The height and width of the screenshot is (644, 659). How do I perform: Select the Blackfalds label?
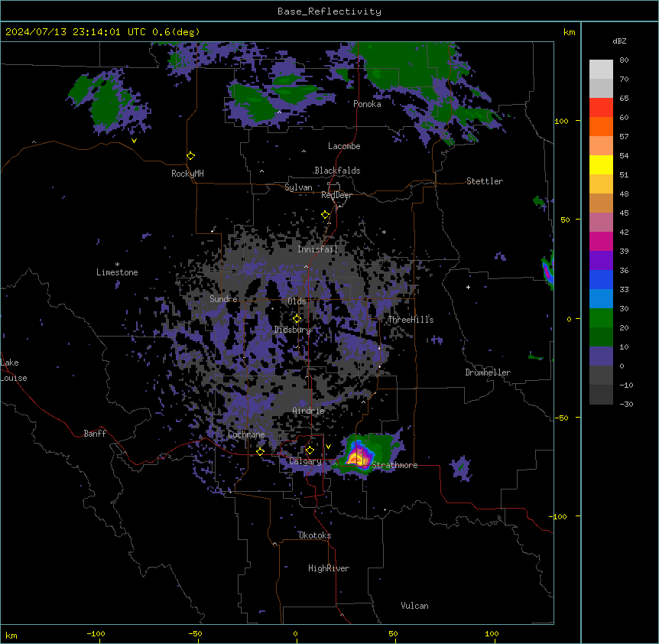337,171
